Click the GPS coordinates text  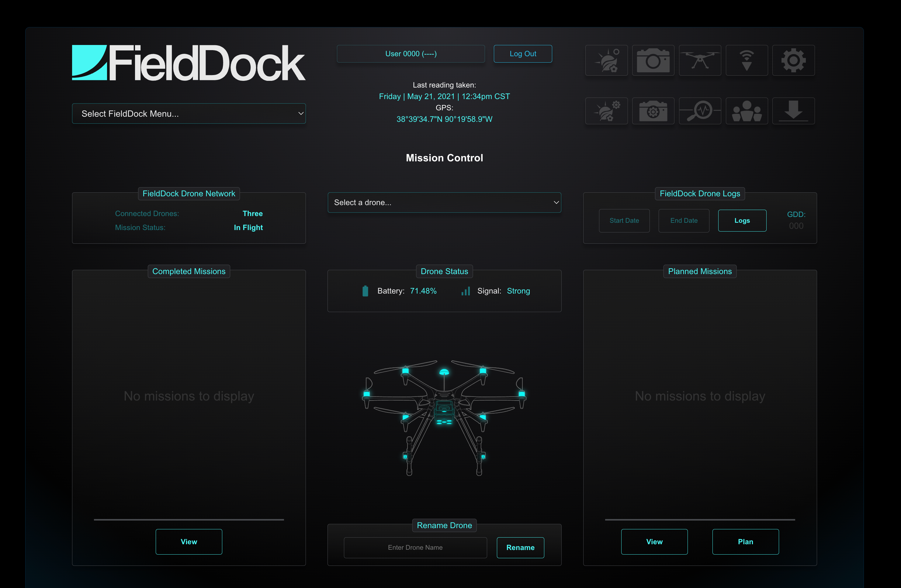(444, 119)
